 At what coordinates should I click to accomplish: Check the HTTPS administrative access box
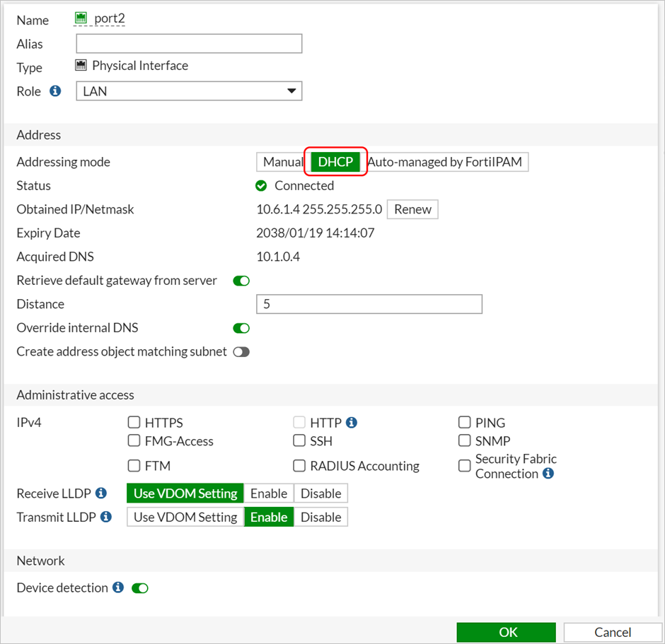tap(134, 422)
